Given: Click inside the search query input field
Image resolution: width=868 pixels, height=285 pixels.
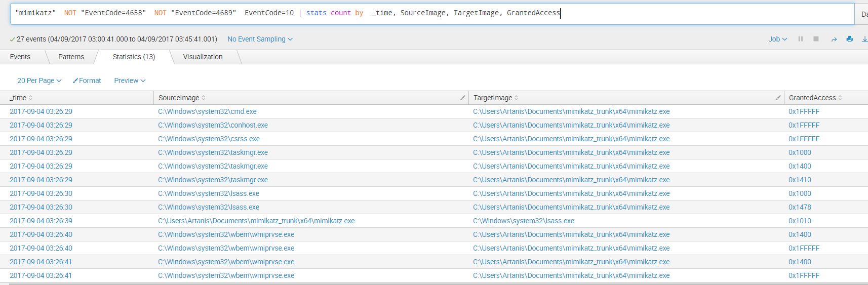Looking at the screenshot, I should (x=432, y=14).
